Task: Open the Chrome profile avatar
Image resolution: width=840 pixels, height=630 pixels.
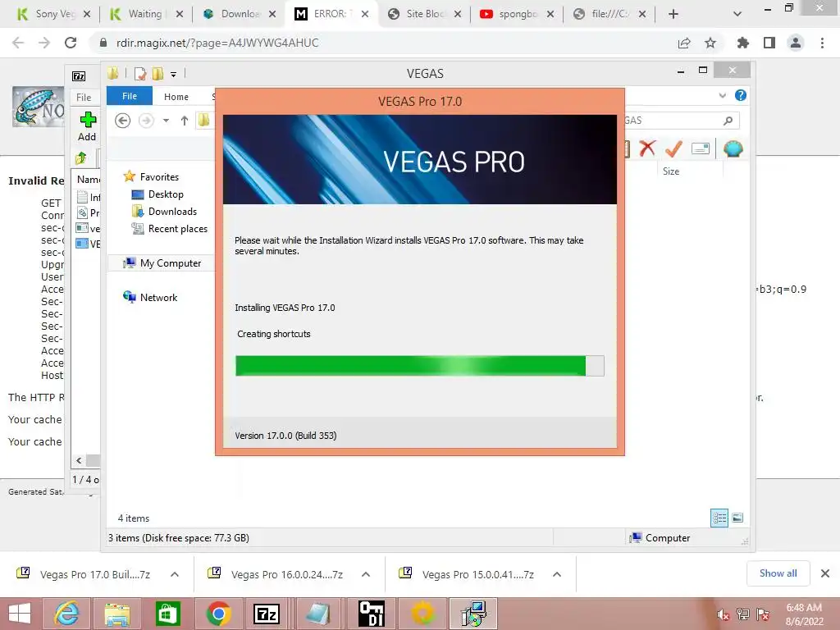Action: tap(796, 43)
